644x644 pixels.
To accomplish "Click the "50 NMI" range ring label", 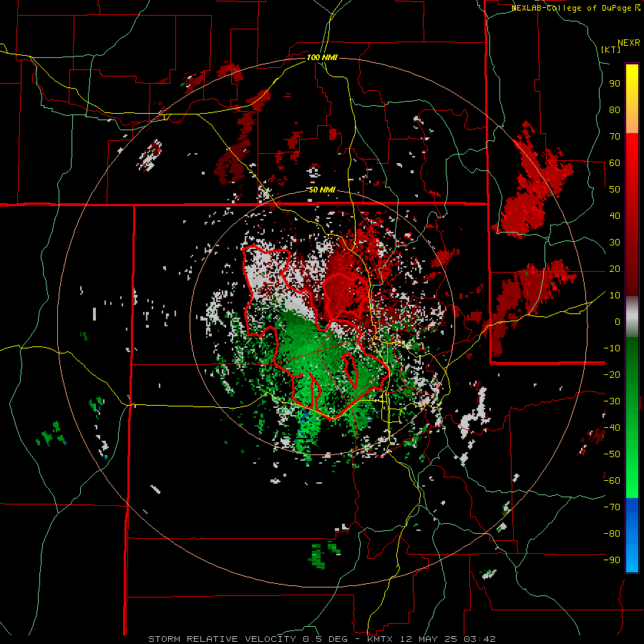I will (x=322, y=190).
